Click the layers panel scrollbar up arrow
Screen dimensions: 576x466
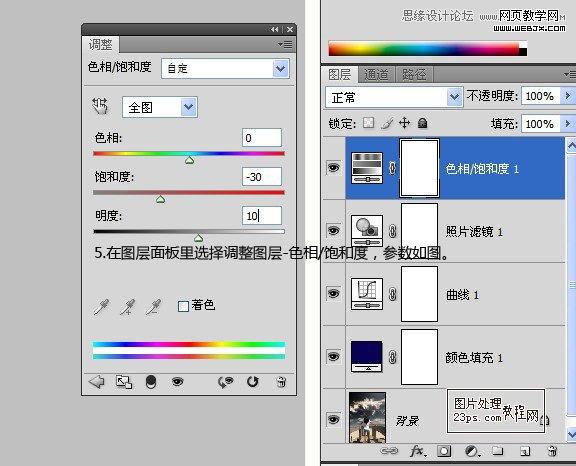[x=571, y=146]
